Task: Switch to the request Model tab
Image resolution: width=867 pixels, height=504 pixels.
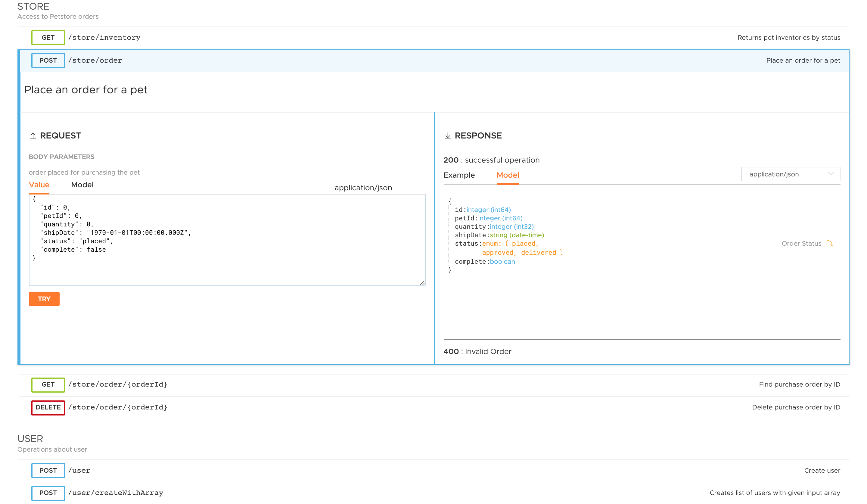Action: tap(82, 185)
